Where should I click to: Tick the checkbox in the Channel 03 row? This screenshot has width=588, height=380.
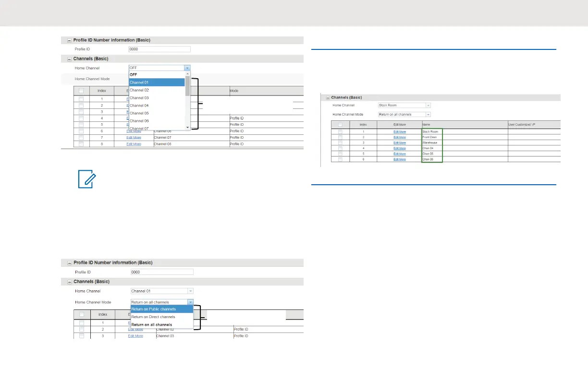[82, 336]
